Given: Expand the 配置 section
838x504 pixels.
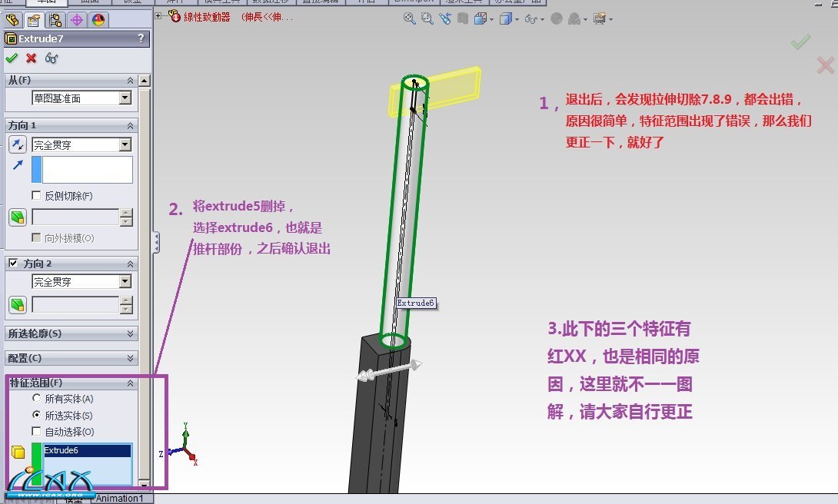Looking at the screenshot, I should tap(130, 359).
